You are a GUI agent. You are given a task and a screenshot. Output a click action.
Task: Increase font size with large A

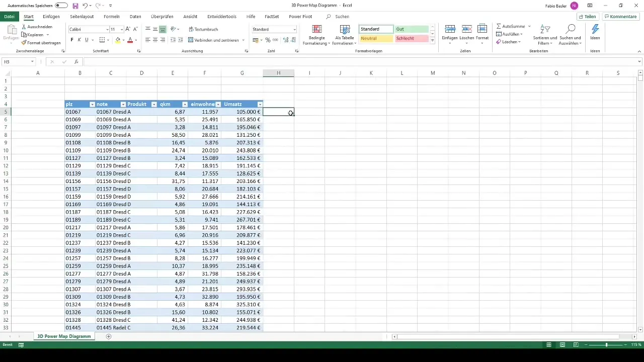click(x=128, y=29)
